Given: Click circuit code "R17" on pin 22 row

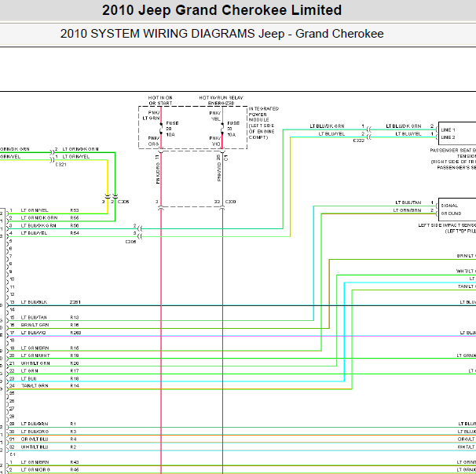Looking at the screenshot, I should click(x=75, y=370).
